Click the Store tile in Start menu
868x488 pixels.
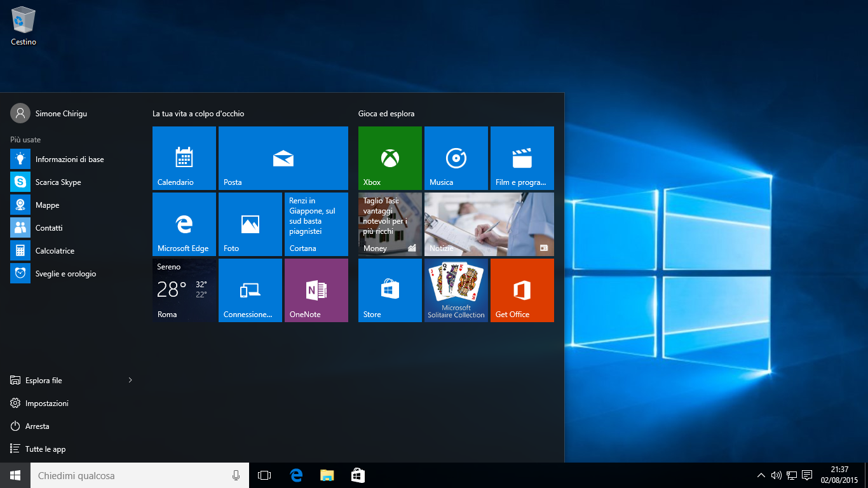pyautogui.click(x=390, y=290)
